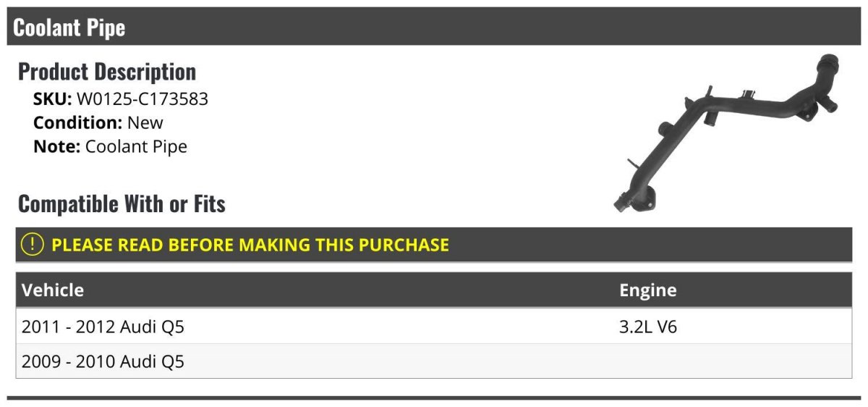Click the Condition label
Viewport: 868px width, 407px height.
(78, 122)
